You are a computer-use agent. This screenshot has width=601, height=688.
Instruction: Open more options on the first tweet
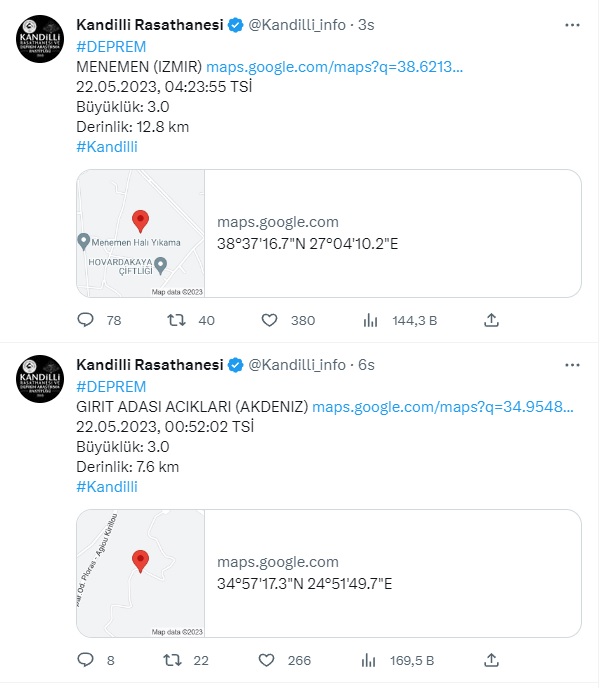click(570, 24)
